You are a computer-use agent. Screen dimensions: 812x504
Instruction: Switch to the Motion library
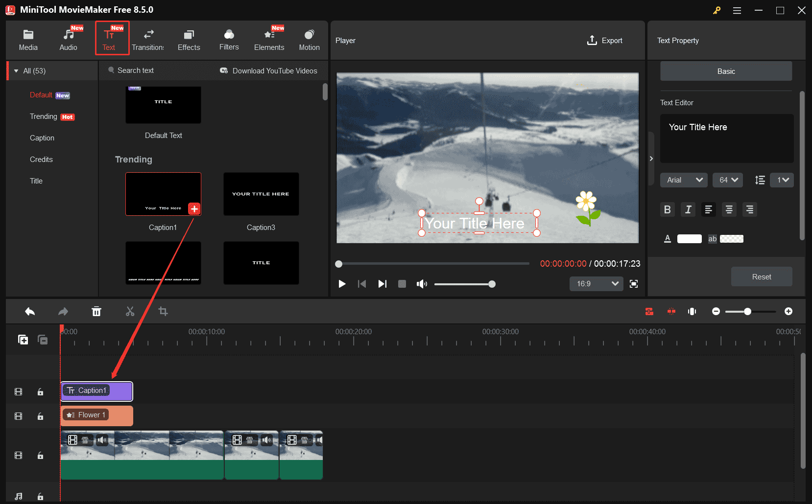coord(309,39)
